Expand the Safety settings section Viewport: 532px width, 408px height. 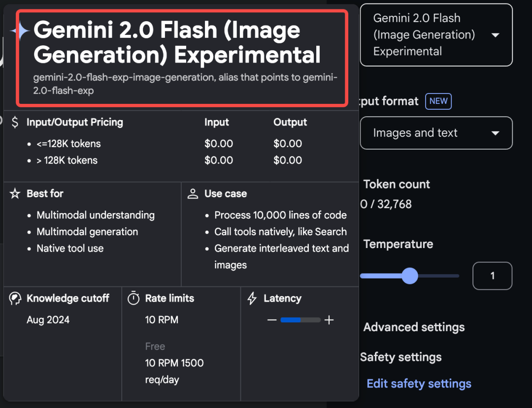pyautogui.click(x=400, y=357)
